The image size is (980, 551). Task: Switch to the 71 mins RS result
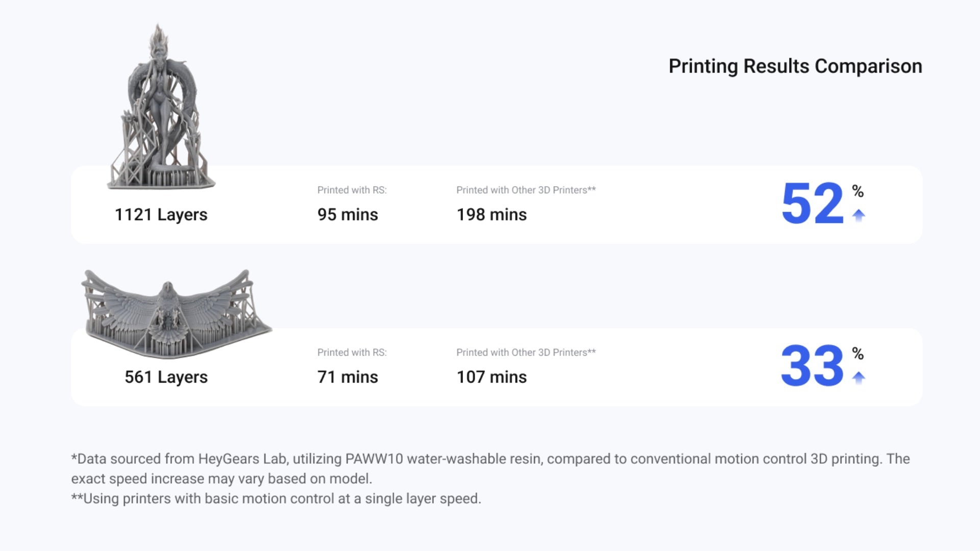[348, 377]
